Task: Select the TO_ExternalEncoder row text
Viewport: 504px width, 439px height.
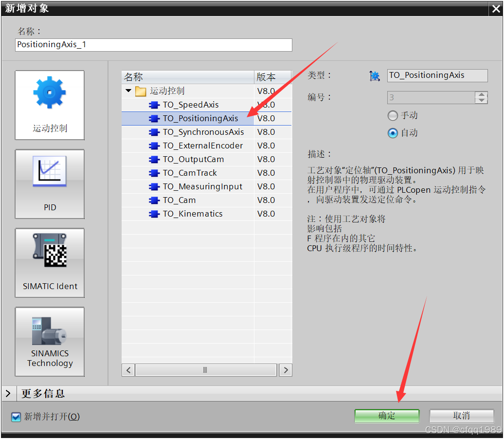Action: [x=203, y=146]
